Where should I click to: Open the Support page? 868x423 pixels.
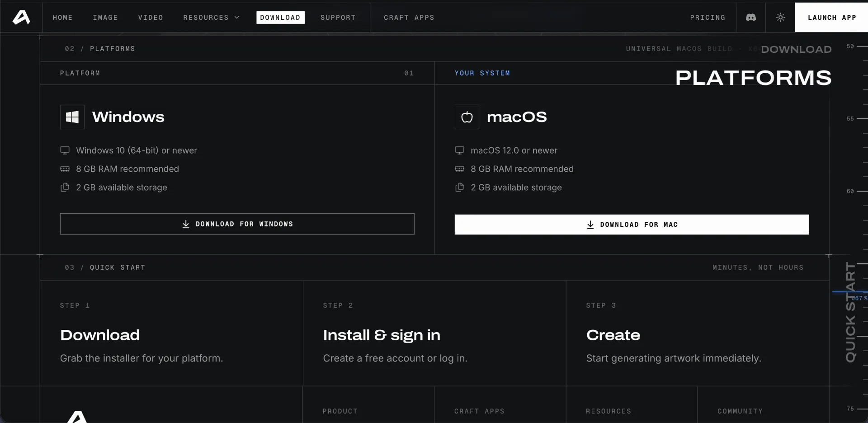(338, 18)
